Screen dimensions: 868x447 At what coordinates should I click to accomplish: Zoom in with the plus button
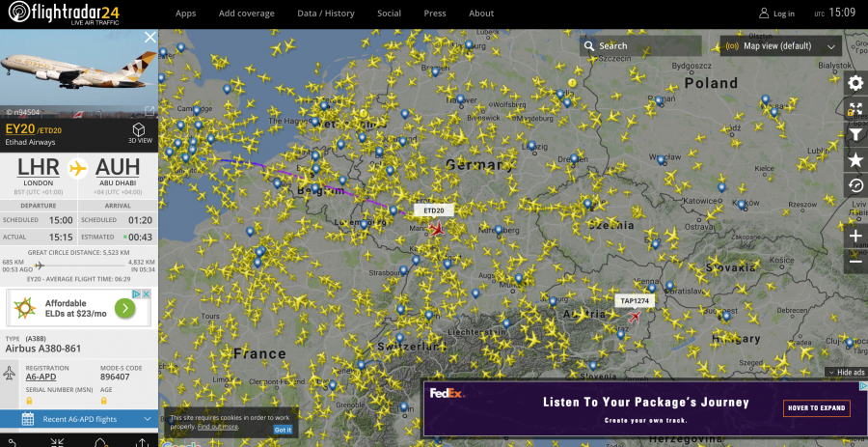[855, 237]
